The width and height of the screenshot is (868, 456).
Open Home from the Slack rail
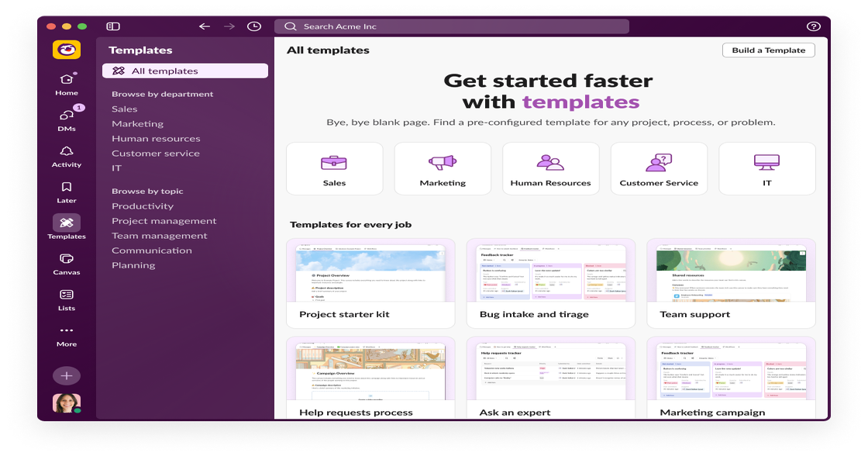[x=67, y=80]
